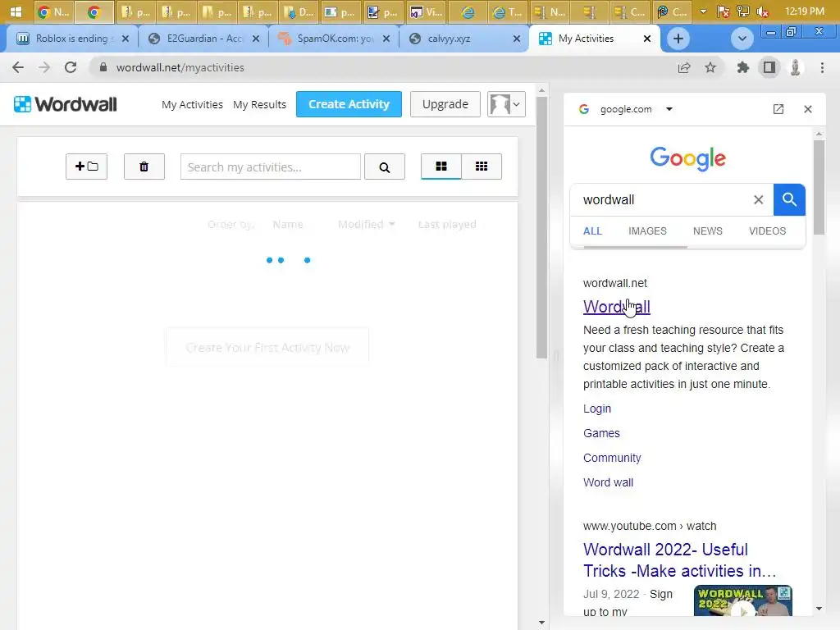Click the trash delete icon button

click(x=144, y=167)
